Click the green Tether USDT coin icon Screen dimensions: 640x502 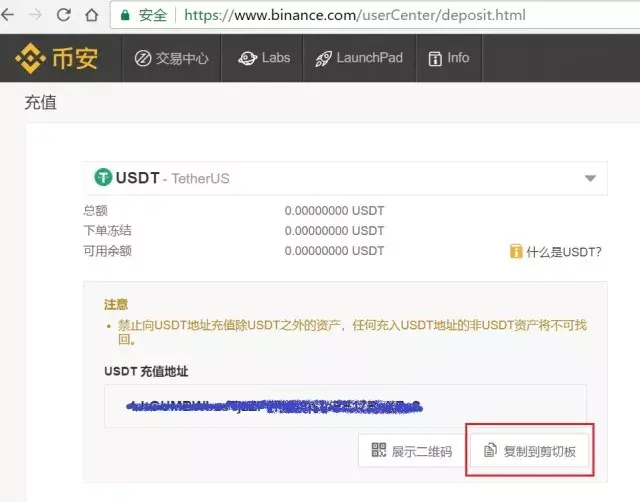point(103,178)
